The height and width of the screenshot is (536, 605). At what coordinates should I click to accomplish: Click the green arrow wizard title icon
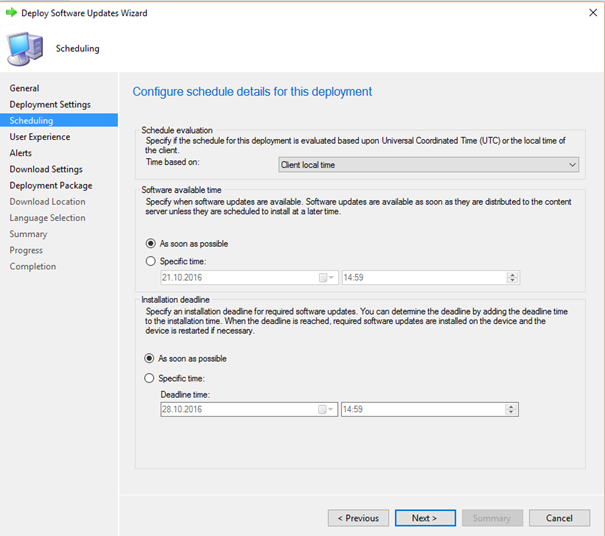(11, 13)
